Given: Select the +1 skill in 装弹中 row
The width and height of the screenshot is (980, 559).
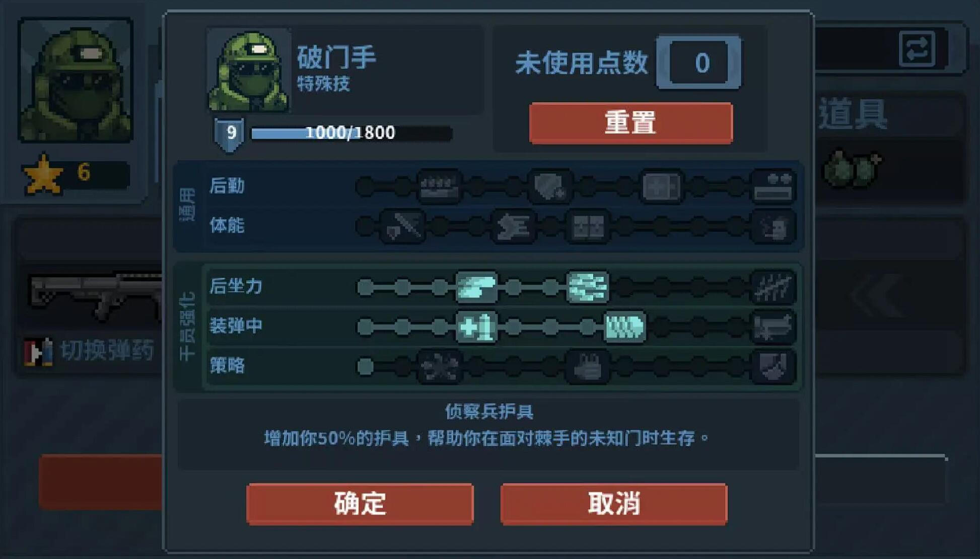Looking at the screenshot, I should click(x=476, y=327).
